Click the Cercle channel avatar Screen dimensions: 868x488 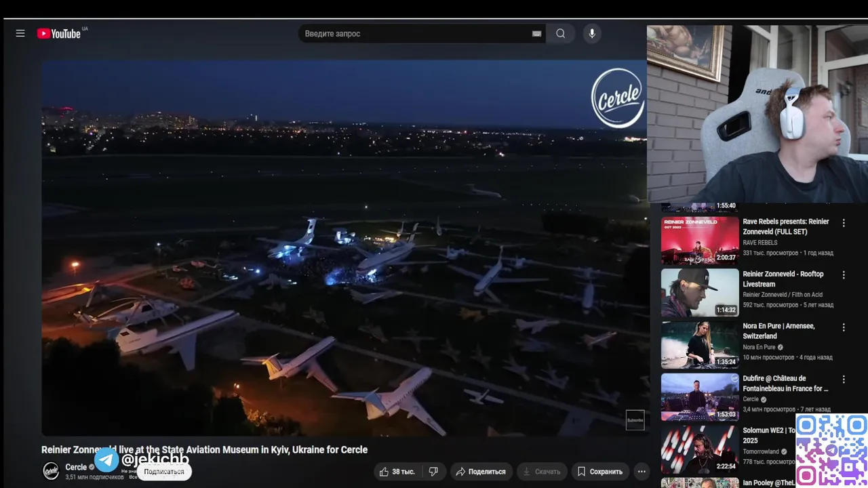coord(51,471)
